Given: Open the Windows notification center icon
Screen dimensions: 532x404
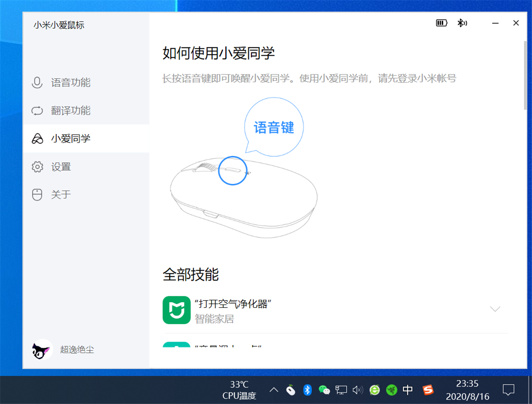Looking at the screenshot, I should point(508,390).
